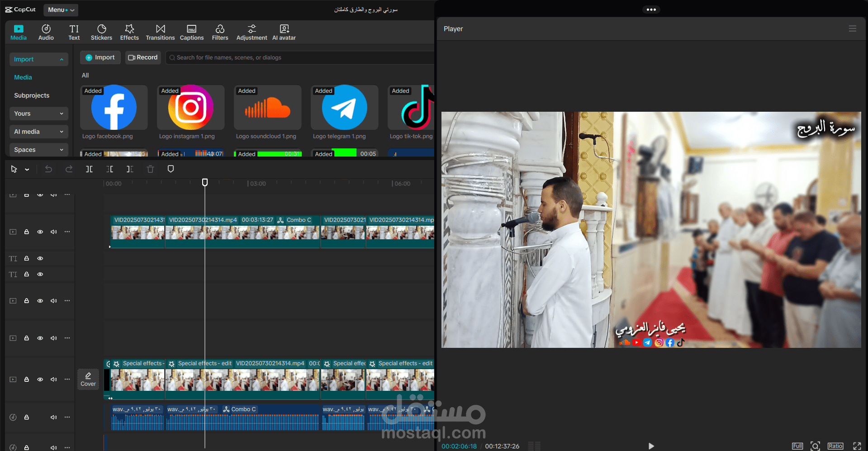Expand the Yours dropdown
The image size is (868, 451).
(39, 114)
